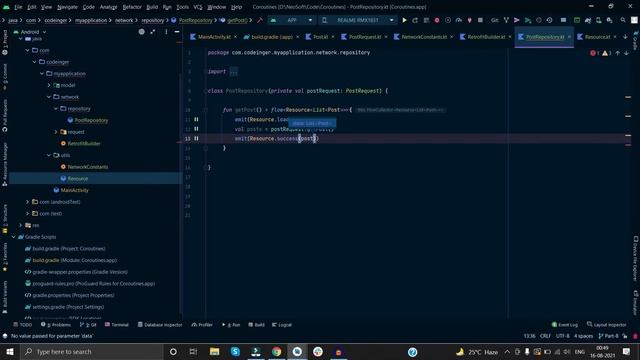
Task: Open the Terminal tool window
Action: click(117, 325)
